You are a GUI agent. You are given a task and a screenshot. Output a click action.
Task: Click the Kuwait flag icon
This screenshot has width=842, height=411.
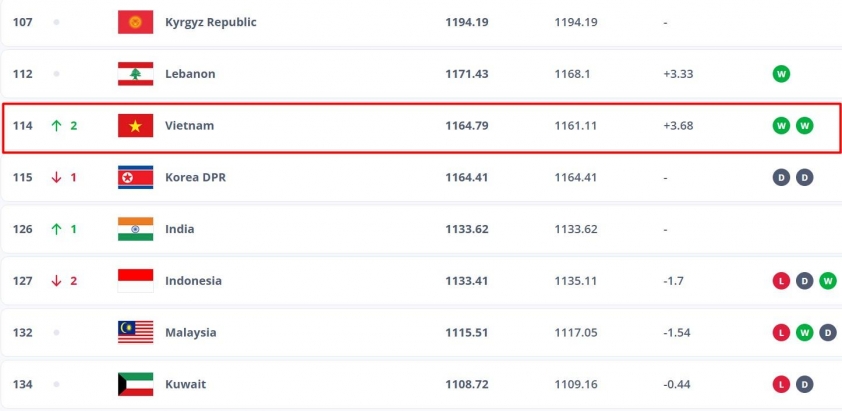coord(135,384)
